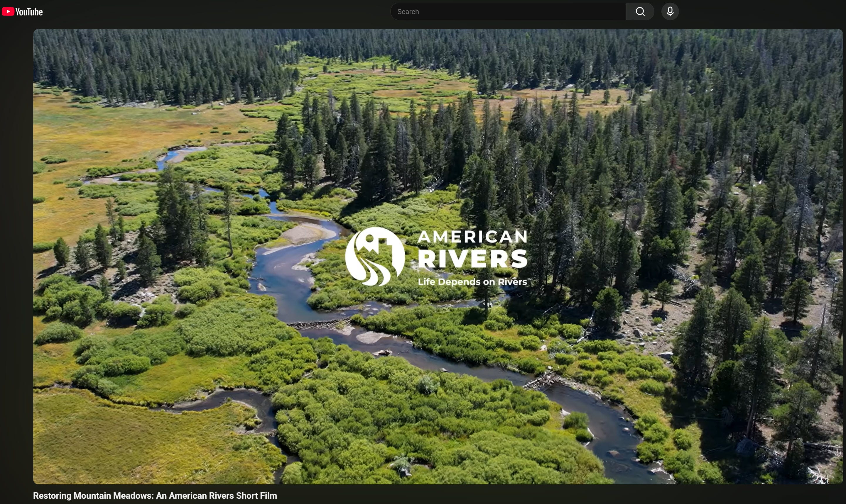This screenshot has height=504, width=846.
Task: Select the video title Restoring Mountain Meadows
Action: (155, 495)
